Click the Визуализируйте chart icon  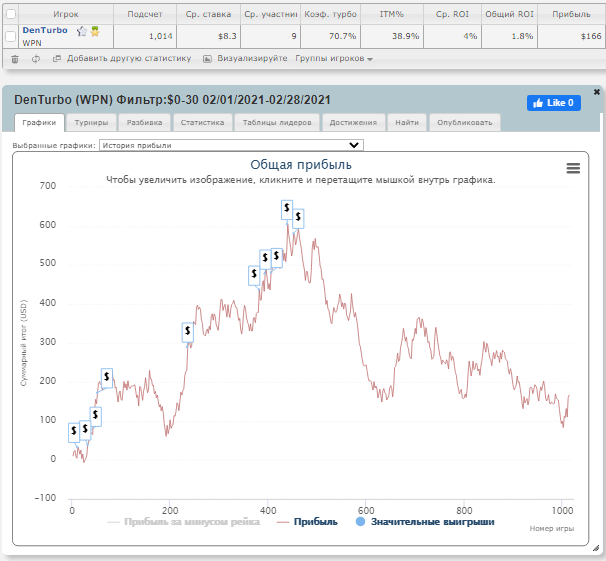click(x=207, y=59)
